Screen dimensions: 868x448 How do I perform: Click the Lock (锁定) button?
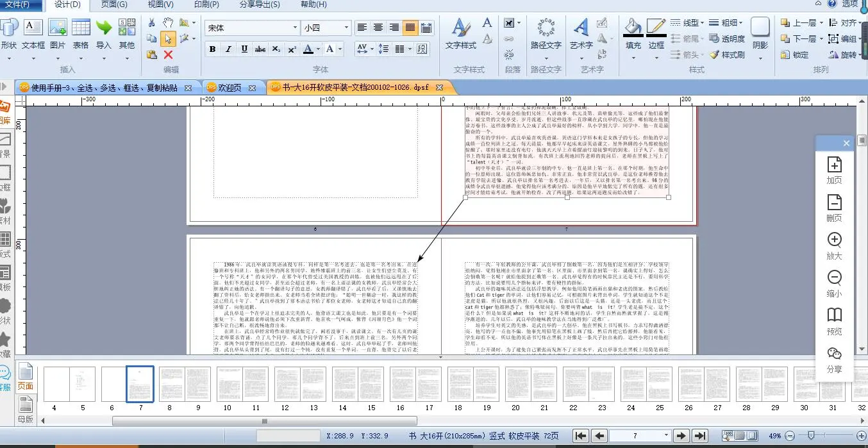pos(794,55)
